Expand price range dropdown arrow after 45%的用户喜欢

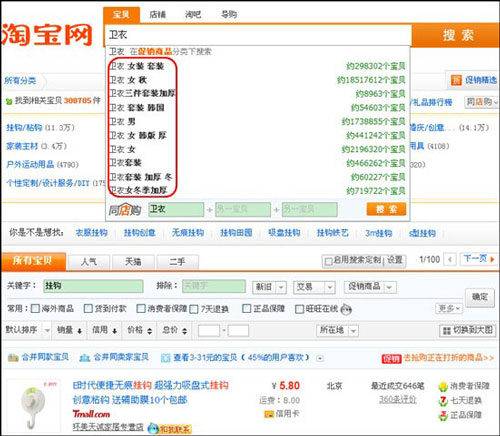click(x=320, y=358)
